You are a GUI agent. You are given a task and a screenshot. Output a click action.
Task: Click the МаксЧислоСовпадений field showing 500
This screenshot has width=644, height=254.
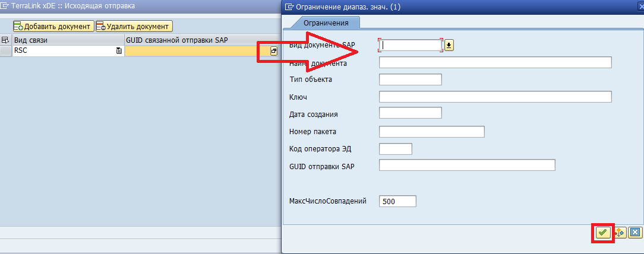coord(397,201)
